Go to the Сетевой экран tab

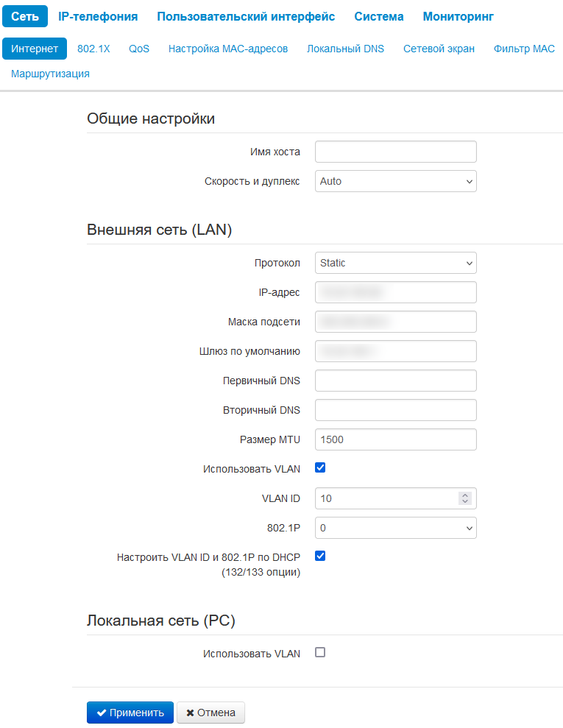point(439,49)
